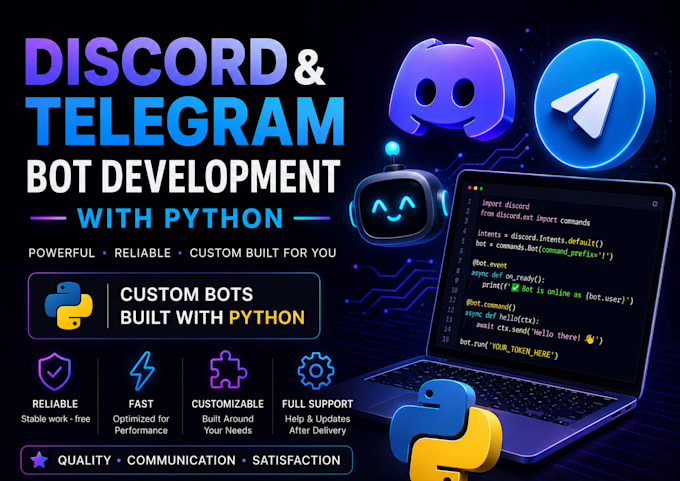The image size is (680, 481).
Task: Click the "bot.run('YOUR_TOKEN_HERE')" code line
Action: (x=509, y=349)
